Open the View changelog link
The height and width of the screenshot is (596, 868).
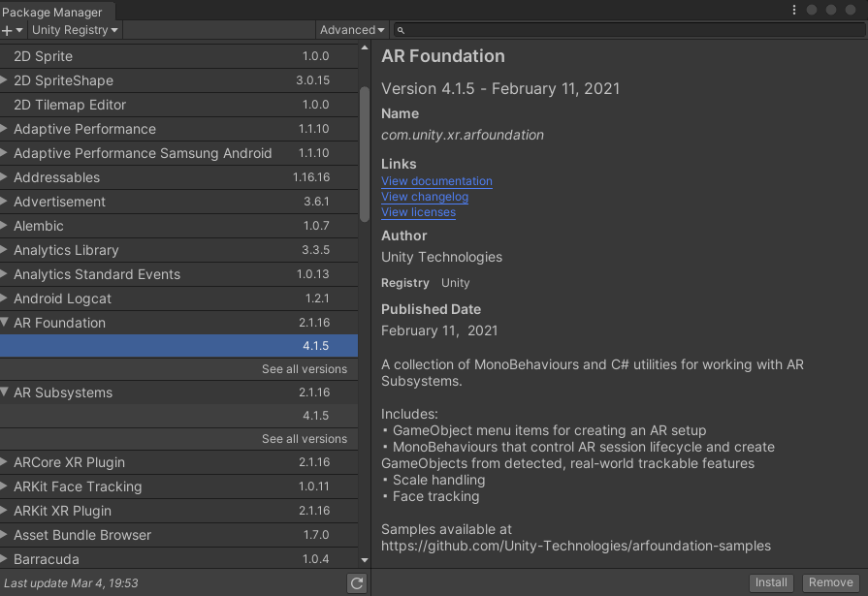coord(425,197)
